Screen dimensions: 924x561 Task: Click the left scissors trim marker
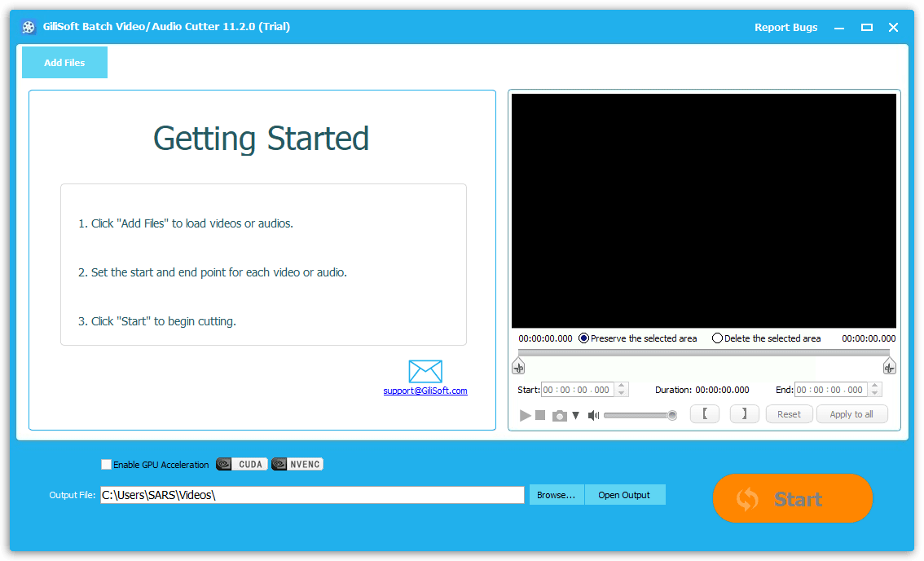[518, 366]
